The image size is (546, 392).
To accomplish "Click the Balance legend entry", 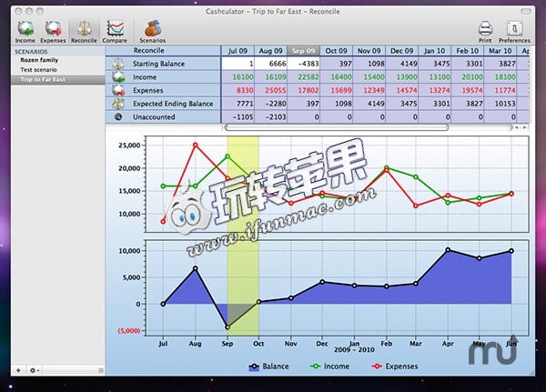I will [x=268, y=367].
